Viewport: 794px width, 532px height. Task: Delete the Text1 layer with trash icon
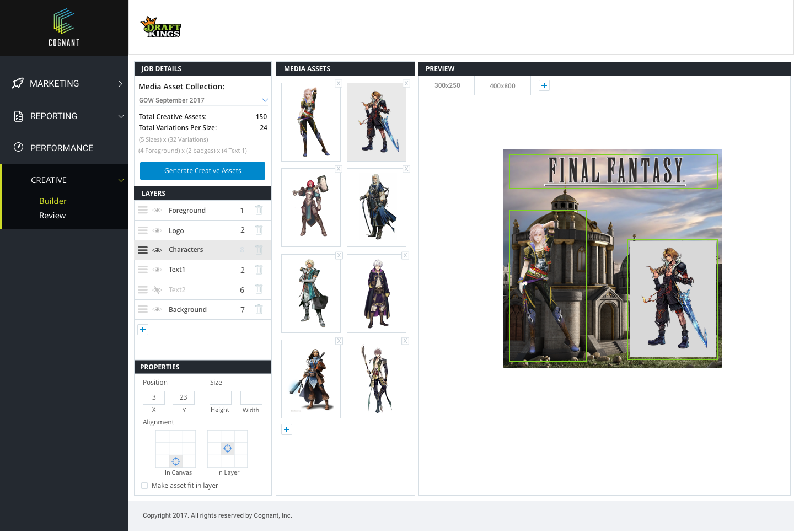[x=259, y=270]
